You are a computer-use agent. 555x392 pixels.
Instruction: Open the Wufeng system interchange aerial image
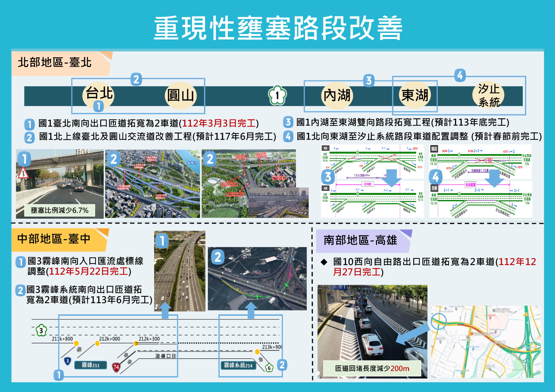[257, 279]
